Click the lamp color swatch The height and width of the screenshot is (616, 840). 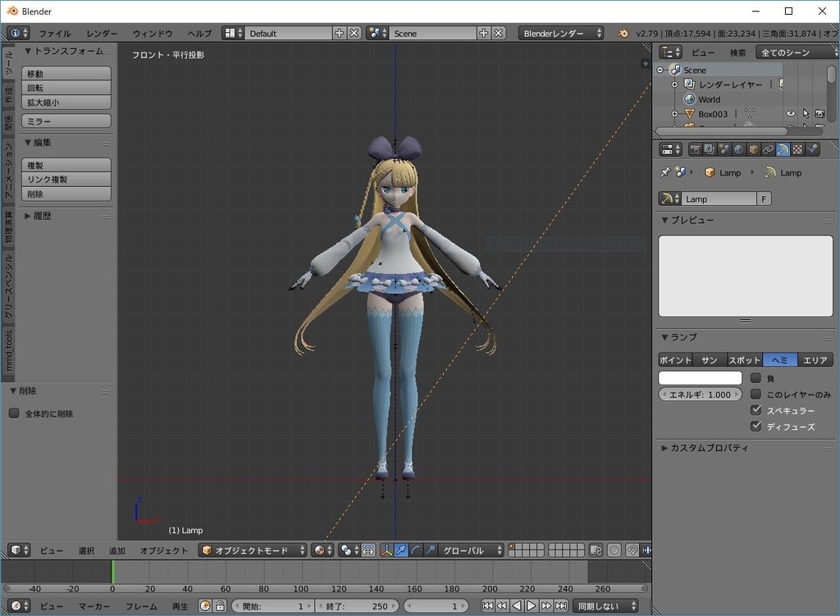tap(701, 378)
